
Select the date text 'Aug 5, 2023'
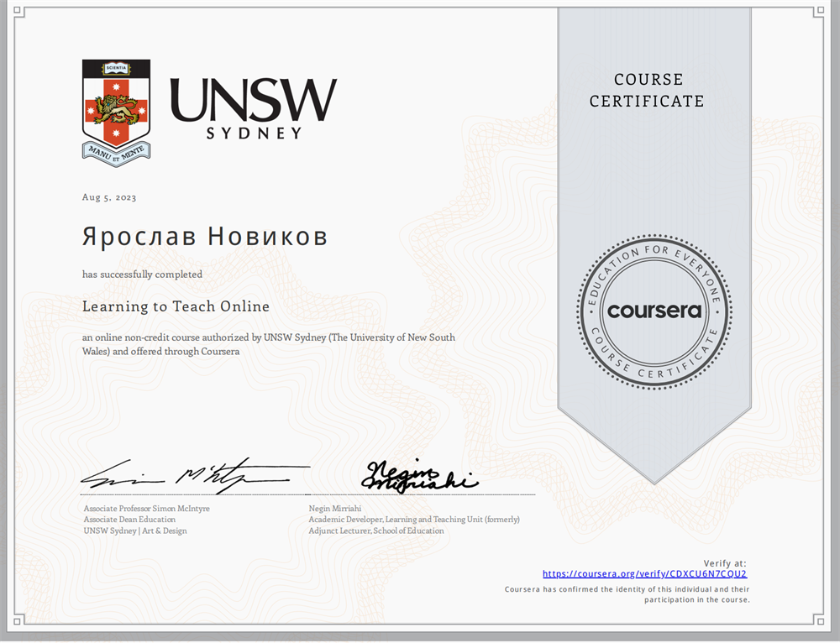tap(109, 197)
